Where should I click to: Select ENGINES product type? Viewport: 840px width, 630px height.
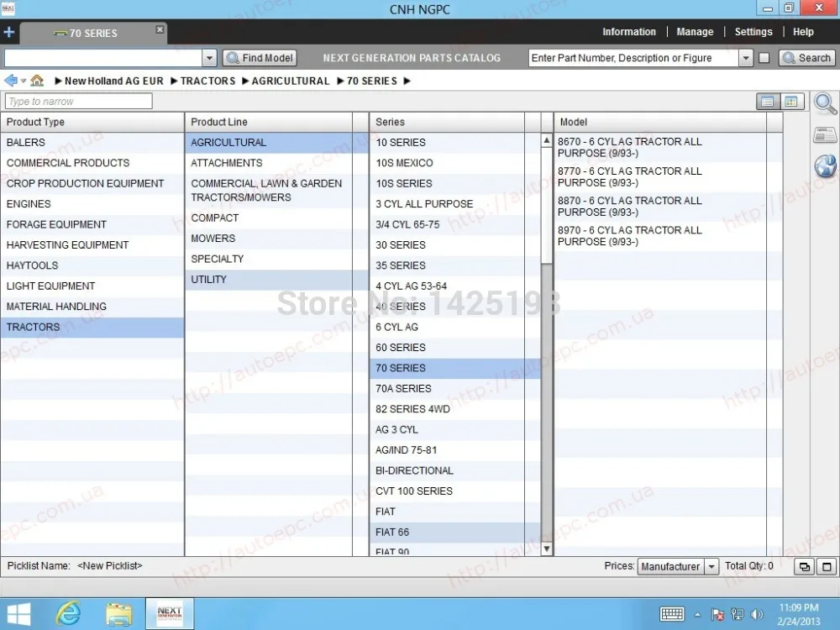click(92, 204)
